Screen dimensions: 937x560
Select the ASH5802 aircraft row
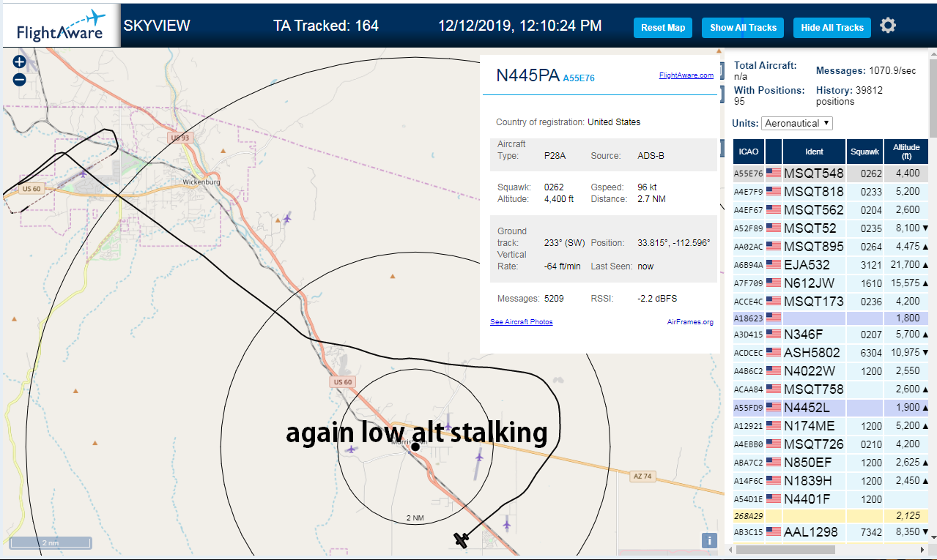point(831,353)
